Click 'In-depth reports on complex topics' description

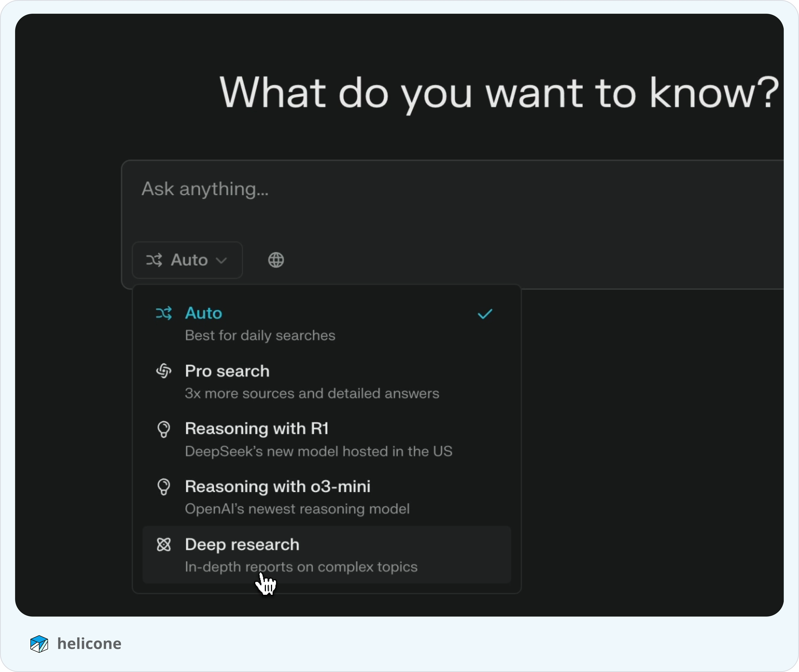click(x=301, y=567)
